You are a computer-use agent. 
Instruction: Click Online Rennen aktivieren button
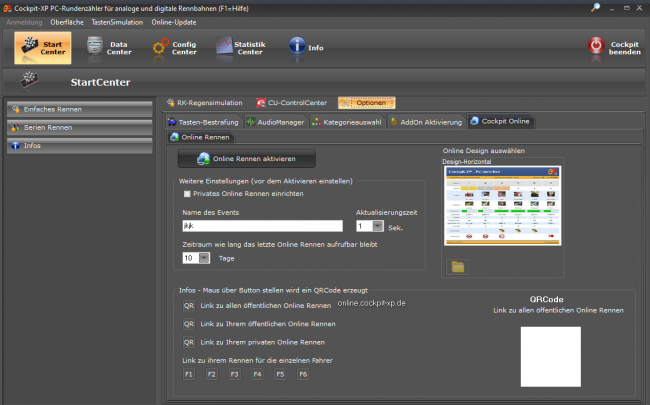[246, 158]
